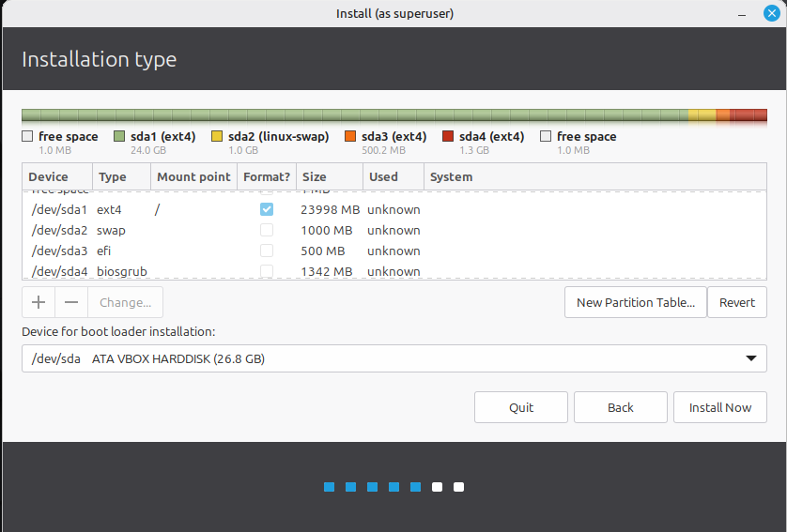Create a New Partition Table
This screenshot has height=532, width=787.
[x=635, y=302]
